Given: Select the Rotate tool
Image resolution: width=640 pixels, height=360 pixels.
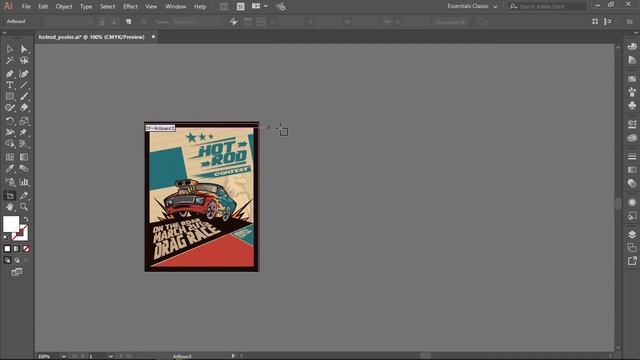Looking at the screenshot, I should [x=10, y=121].
